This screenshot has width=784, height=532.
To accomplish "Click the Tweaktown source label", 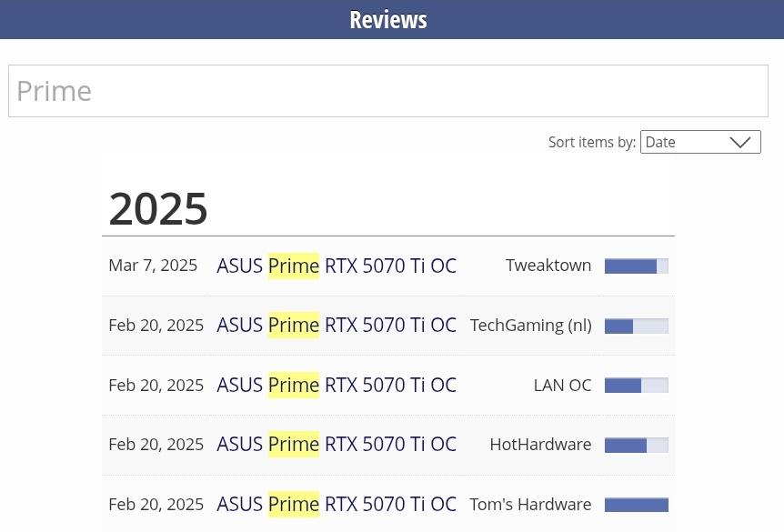I will click(548, 266).
